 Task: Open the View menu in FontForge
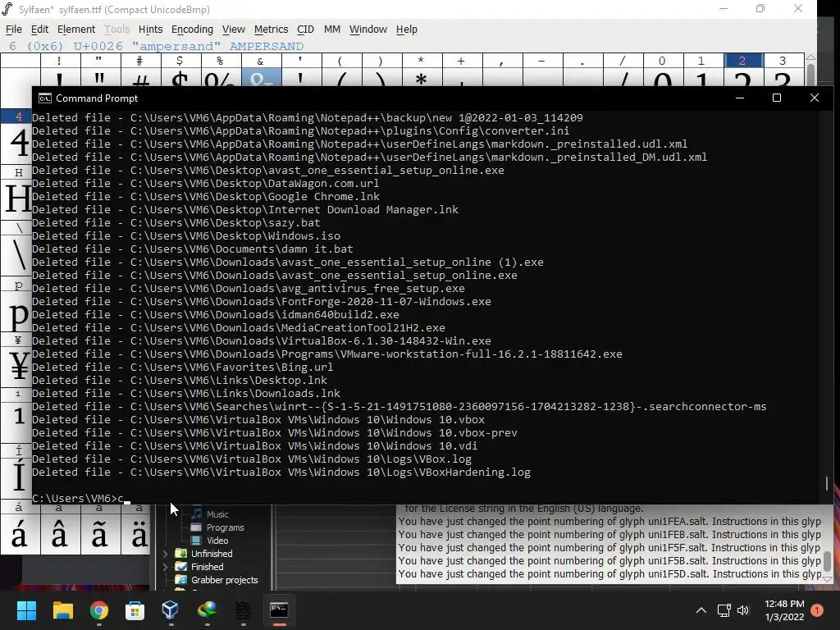[x=234, y=30]
